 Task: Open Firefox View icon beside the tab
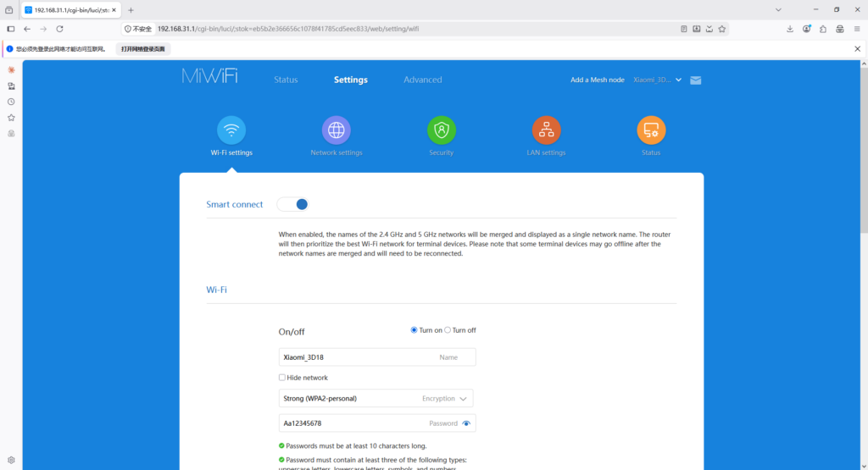coord(8,10)
